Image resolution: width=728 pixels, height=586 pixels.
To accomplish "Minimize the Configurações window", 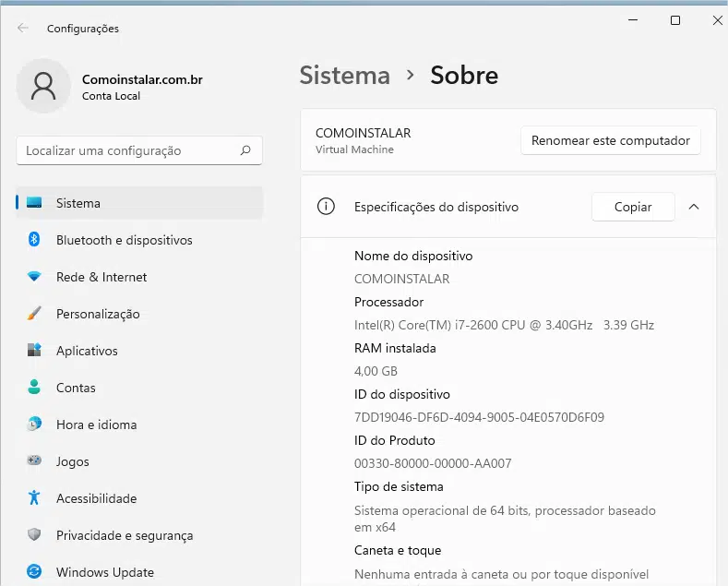I will [633, 20].
